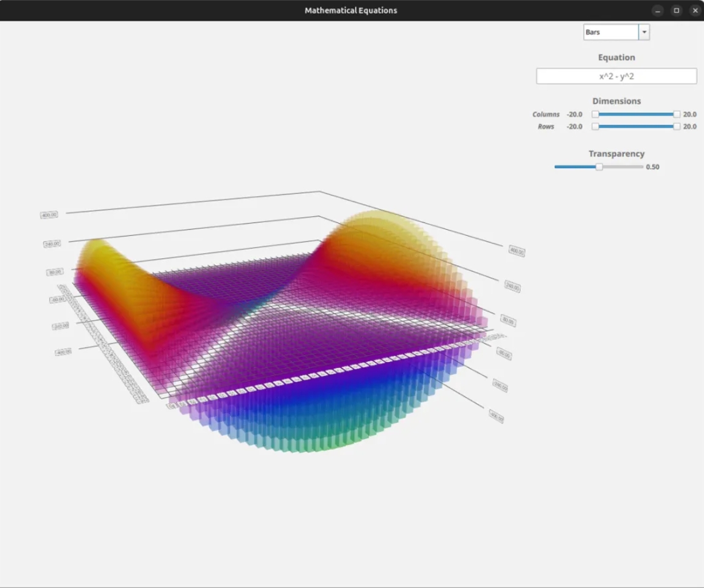Click the unfilled gray Transparency track
The height and width of the screenshot is (588, 704).
(x=624, y=167)
